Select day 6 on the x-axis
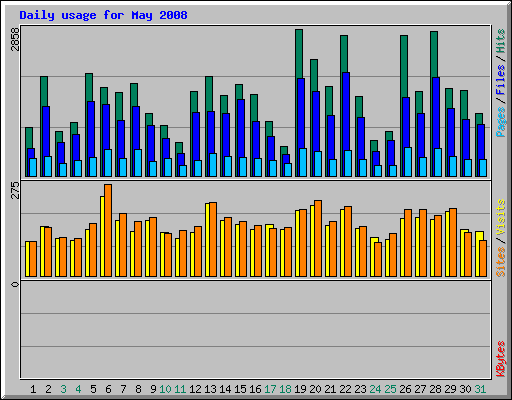 point(108,389)
